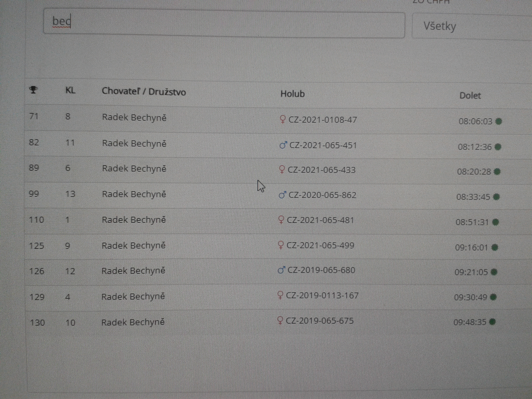Select pigeon CZ-2021-065-451
The image size is (532, 399).
click(323, 145)
